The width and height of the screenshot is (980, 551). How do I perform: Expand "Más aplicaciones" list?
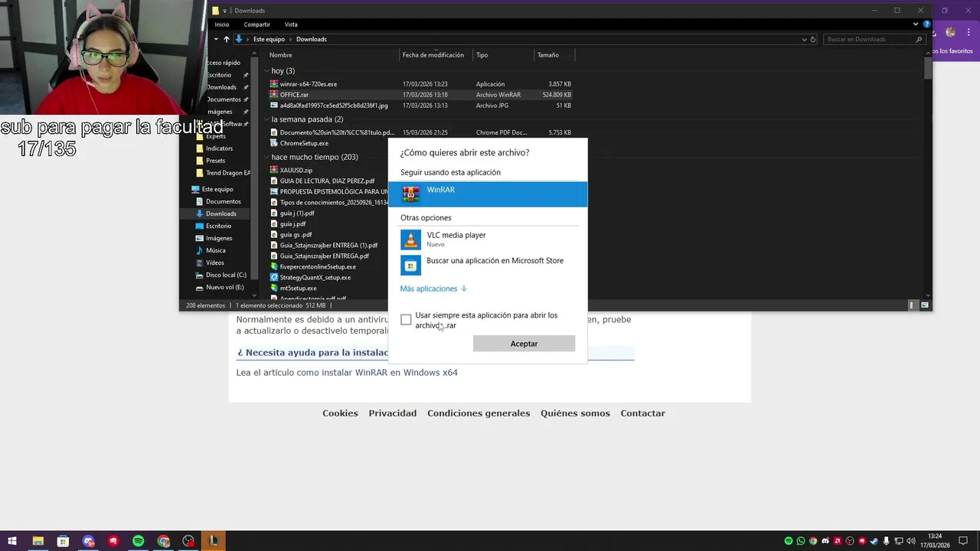pos(433,289)
